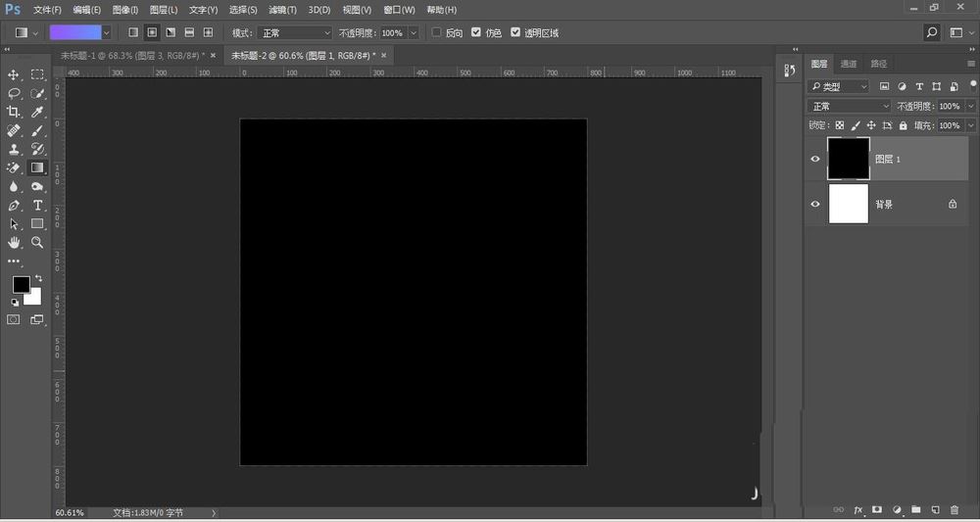Screen dimensions: 980x522
Task: Select the Crop tool
Action: coord(13,112)
